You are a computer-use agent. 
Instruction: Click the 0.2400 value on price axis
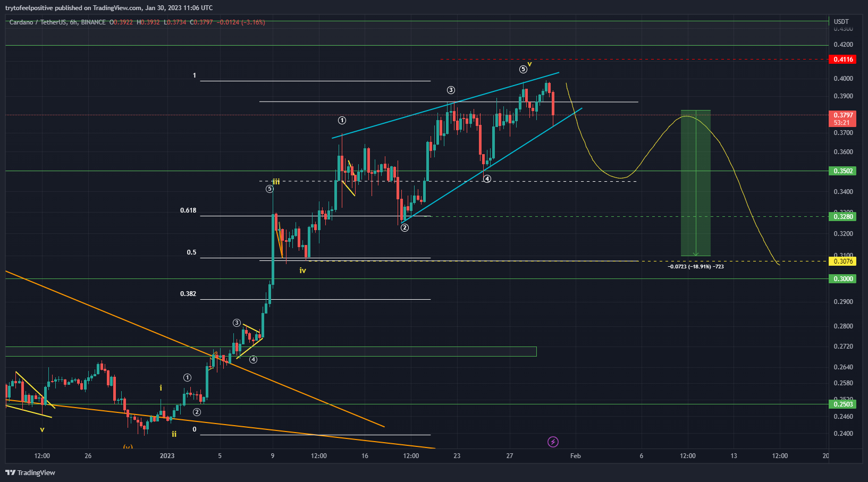pos(843,434)
